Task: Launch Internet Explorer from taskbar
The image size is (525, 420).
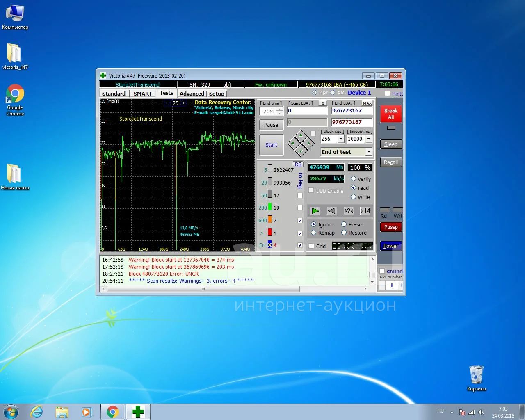Action: (37, 412)
